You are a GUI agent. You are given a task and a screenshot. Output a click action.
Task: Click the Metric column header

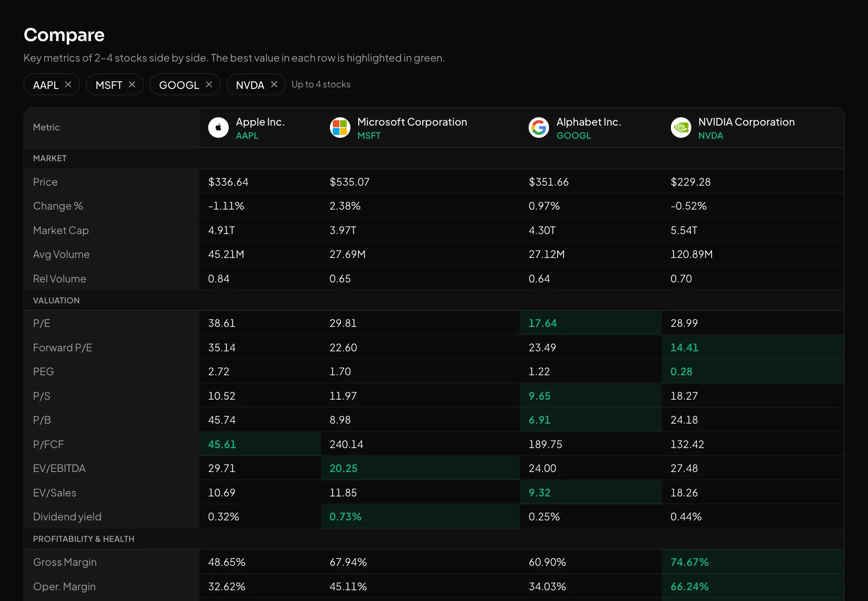click(46, 128)
